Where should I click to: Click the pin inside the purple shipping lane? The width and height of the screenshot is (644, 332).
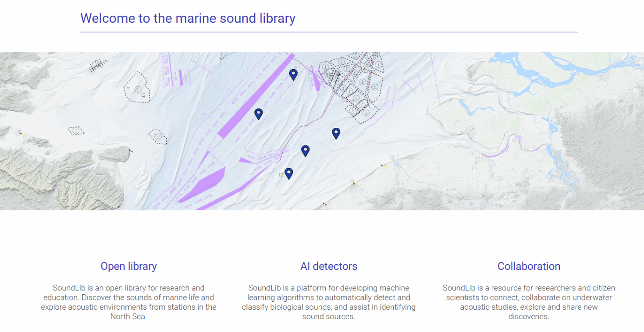[x=258, y=113]
